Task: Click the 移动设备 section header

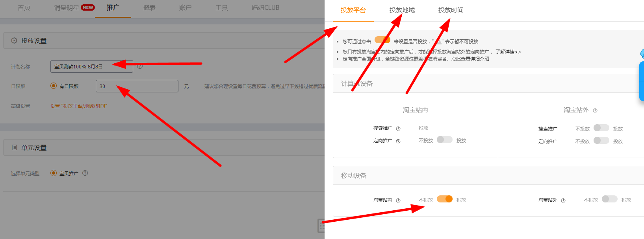Action: tap(354, 176)
